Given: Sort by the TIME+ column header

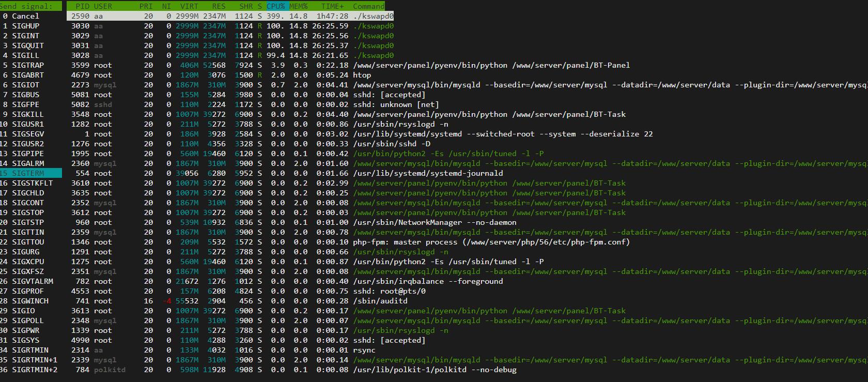Looking at the screenshot, I should (332, 6).
